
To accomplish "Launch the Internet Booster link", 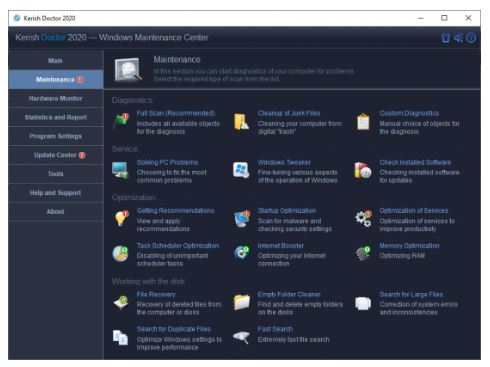I will 281,246.
